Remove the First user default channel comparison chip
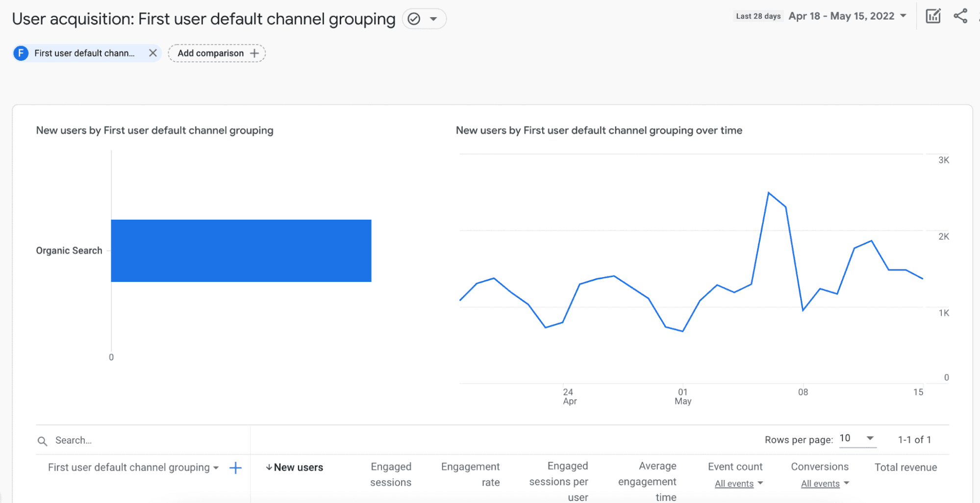 coord(153,53)
